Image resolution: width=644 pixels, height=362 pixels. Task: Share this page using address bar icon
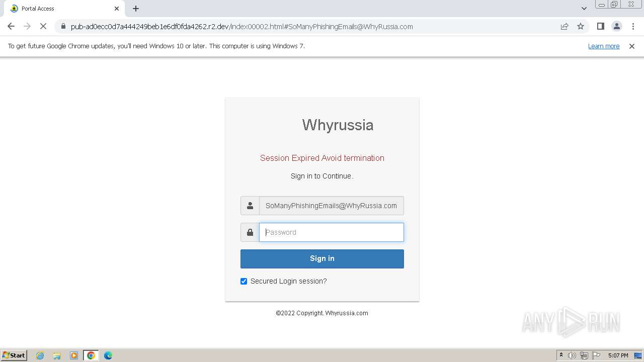pos(565,27)
